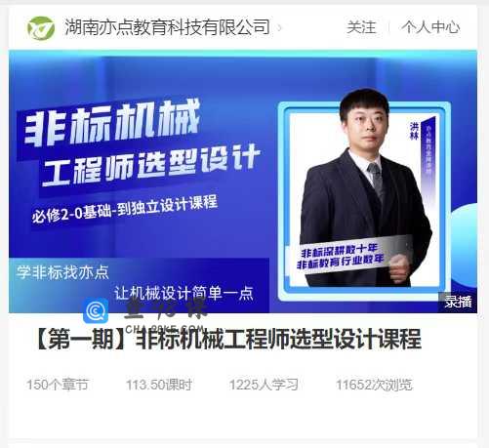Viewport: 489px width, 448px height.
Task: Click the 1225人学习 learner count
Action: pos(264,385)
